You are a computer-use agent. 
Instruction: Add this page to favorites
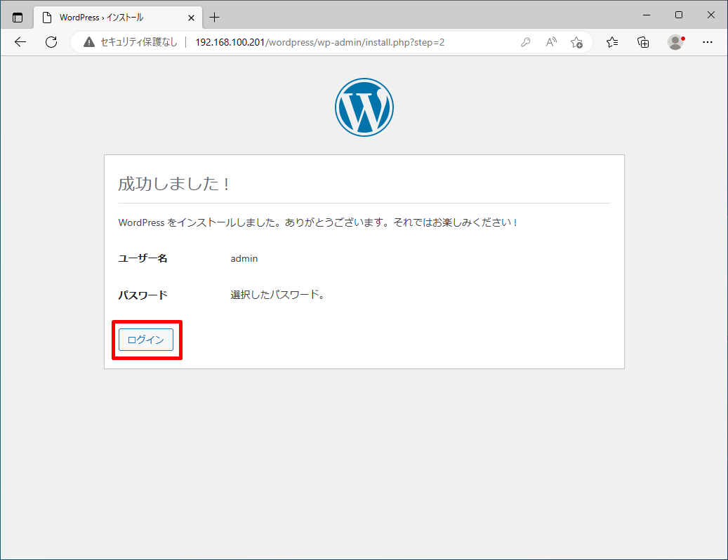[x=576, y=42]
